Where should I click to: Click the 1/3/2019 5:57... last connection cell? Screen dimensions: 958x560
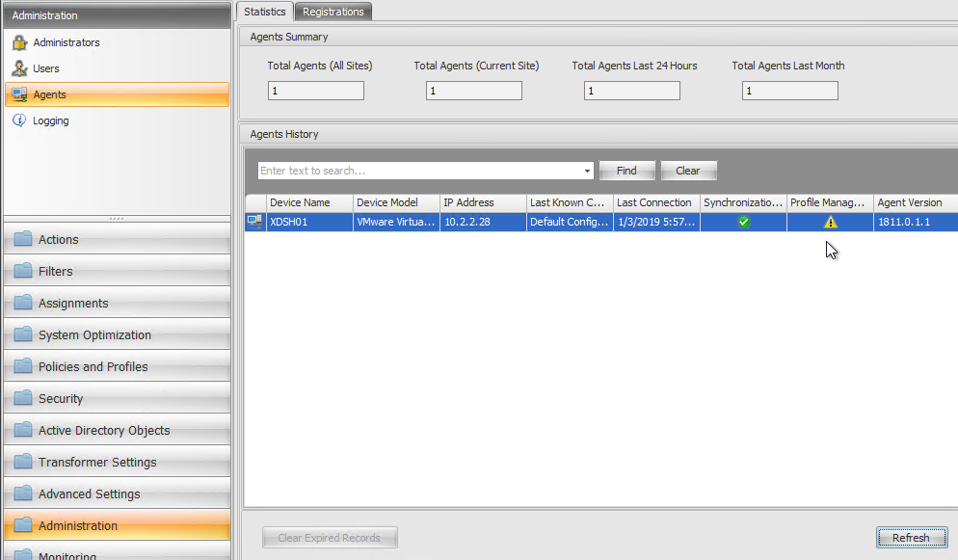[x=656, y=222]
